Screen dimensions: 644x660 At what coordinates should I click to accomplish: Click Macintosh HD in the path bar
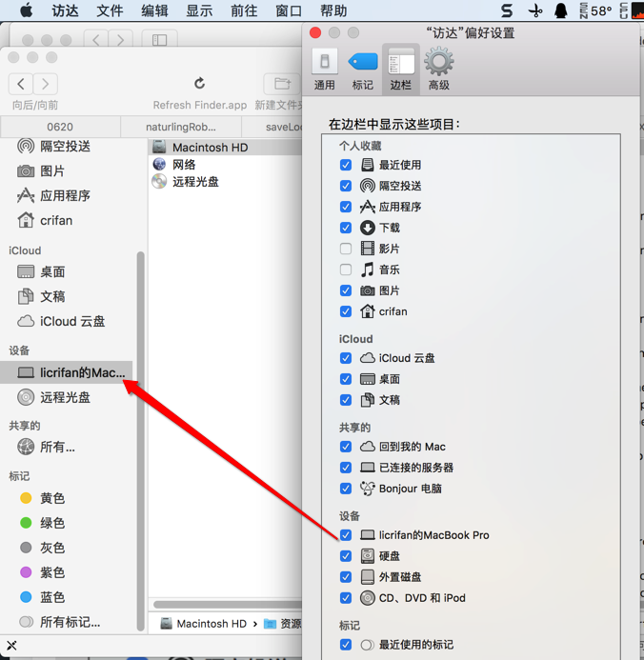(205, 624)
